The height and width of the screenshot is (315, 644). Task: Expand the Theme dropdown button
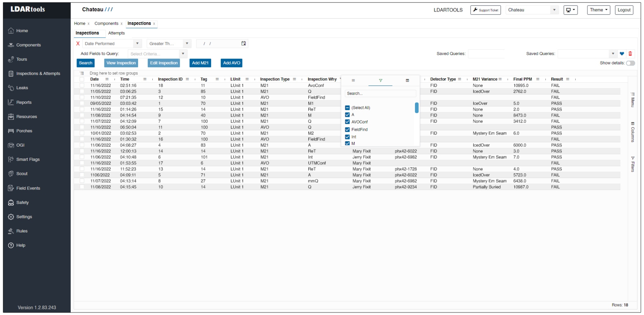pyautogui.click(x=598, y=10)
